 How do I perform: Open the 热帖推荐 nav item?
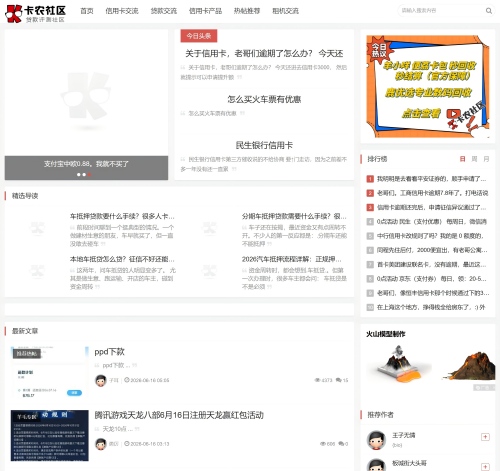247,11
